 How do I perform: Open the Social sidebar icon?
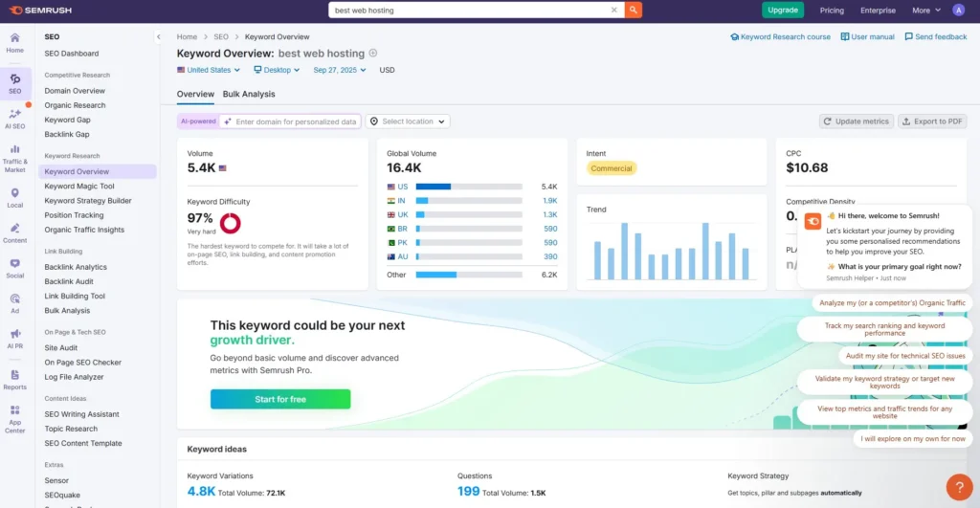point(15,269)
